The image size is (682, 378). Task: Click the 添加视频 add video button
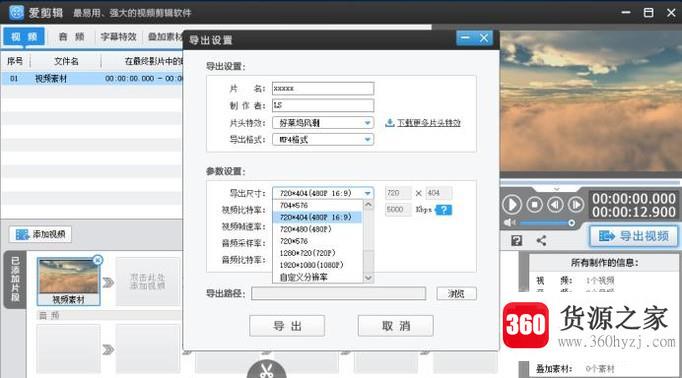click(x=40, y=234)
